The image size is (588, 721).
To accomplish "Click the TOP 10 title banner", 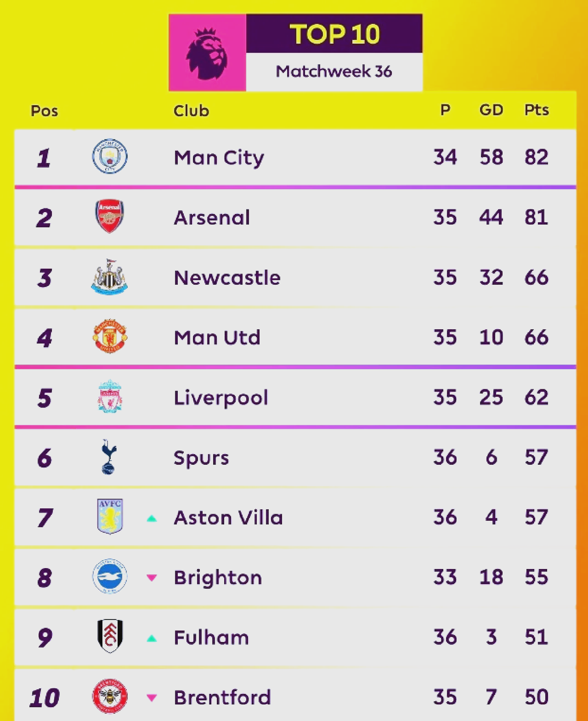I will [x=334, y=34].
